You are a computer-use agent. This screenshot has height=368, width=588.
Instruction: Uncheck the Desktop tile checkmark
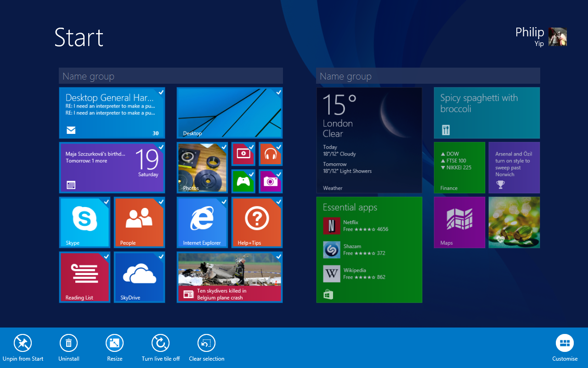click(278, 92)
